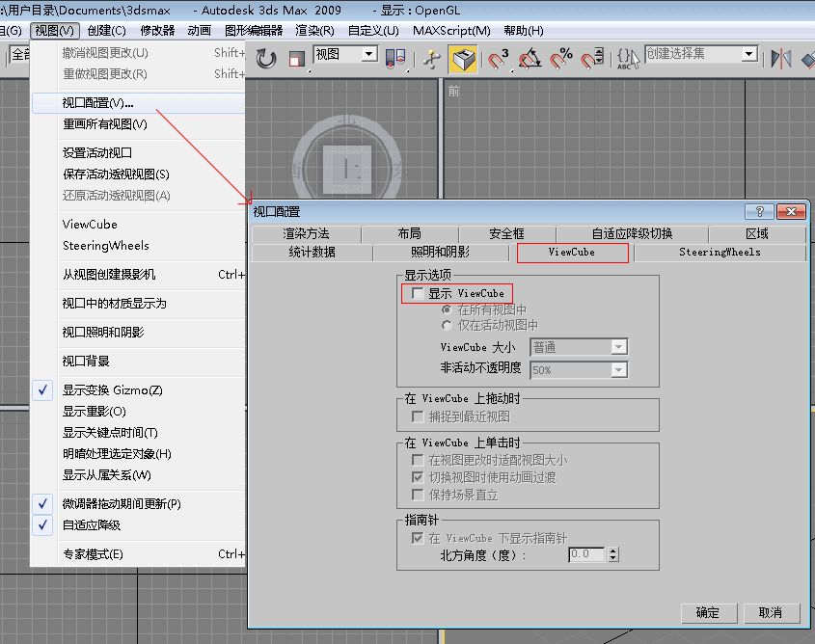Click the 北方角度 spinner arrows
The width and height of the screenshot is (815, 644).
(613, 554)
